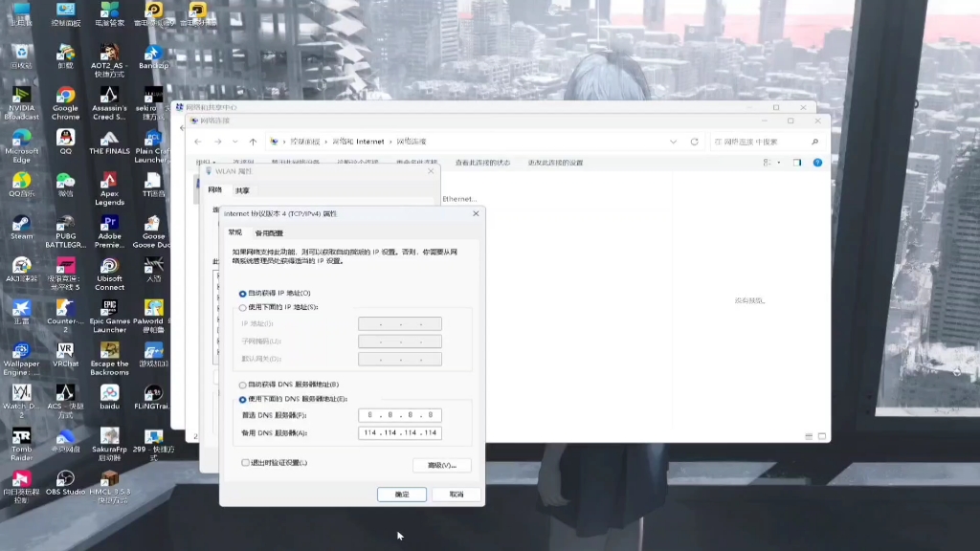Expand the address bar history dropdown
Image resolution: width=980 pixels, height=551 pixels.
pyautogui.click(x=673, y=142)
